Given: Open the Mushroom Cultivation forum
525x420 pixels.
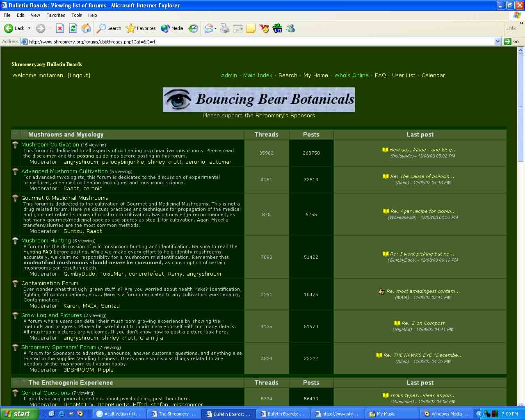Looking at the screenshot, I should click(x=50, y=145).
